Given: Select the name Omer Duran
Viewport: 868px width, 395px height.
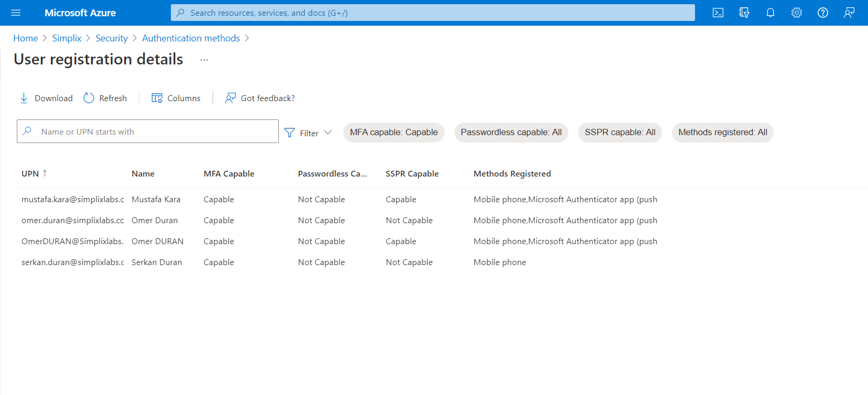Looking at the screenshot, I should [155, 221].
